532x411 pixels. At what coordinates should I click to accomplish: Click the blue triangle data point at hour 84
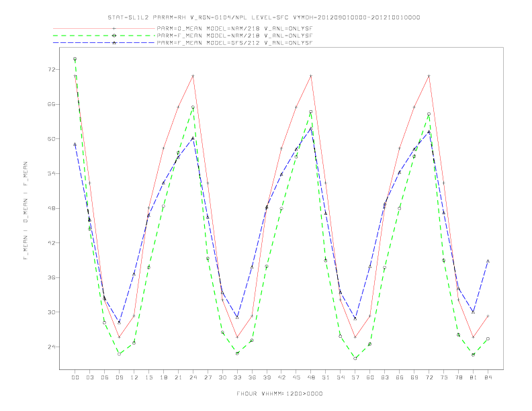[x=488, y=261]
